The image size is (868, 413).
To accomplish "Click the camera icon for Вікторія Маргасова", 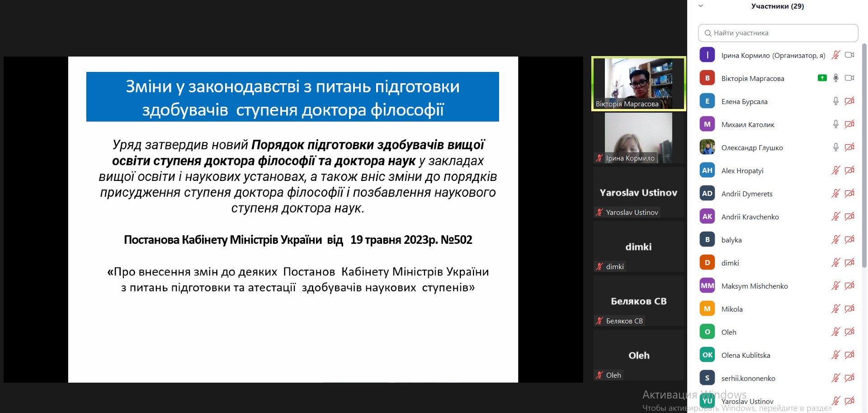I will click(849, 78).
